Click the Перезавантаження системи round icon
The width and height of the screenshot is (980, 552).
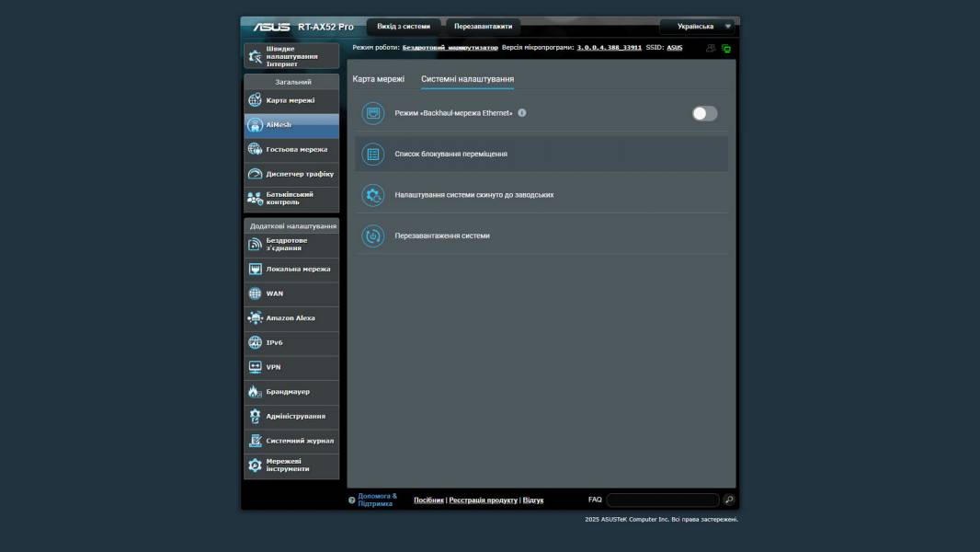372,236
